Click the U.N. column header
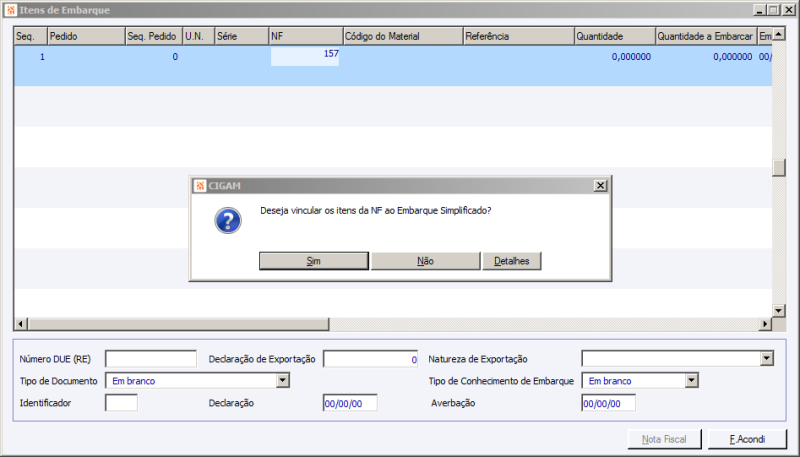 pyautogui.click(x=198, y=36)
